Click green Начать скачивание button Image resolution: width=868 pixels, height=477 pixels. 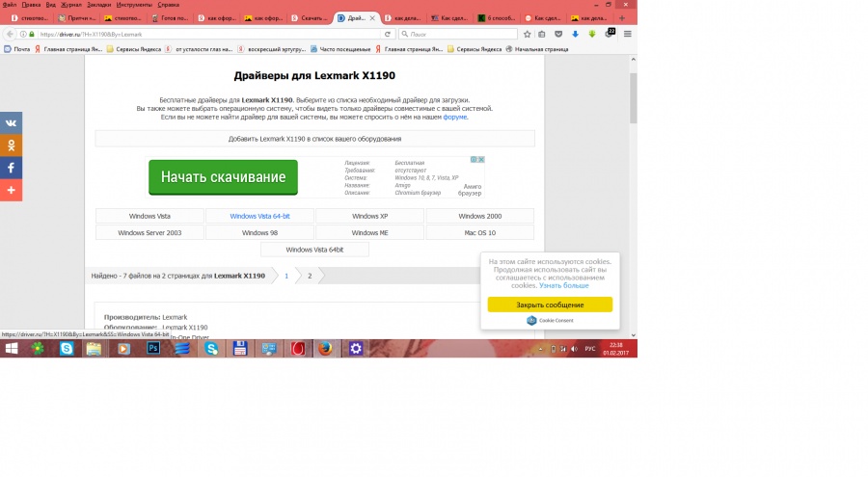(x=223, y=177)
